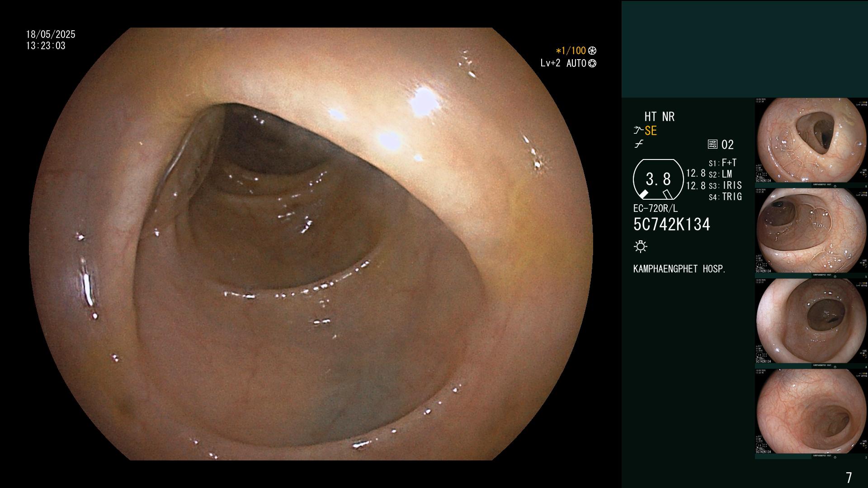Image resolution: width=868 pixels, height=488 pixels.
Task: Click the S3: IRIS switch assignment
Action: tap(725, 185)
